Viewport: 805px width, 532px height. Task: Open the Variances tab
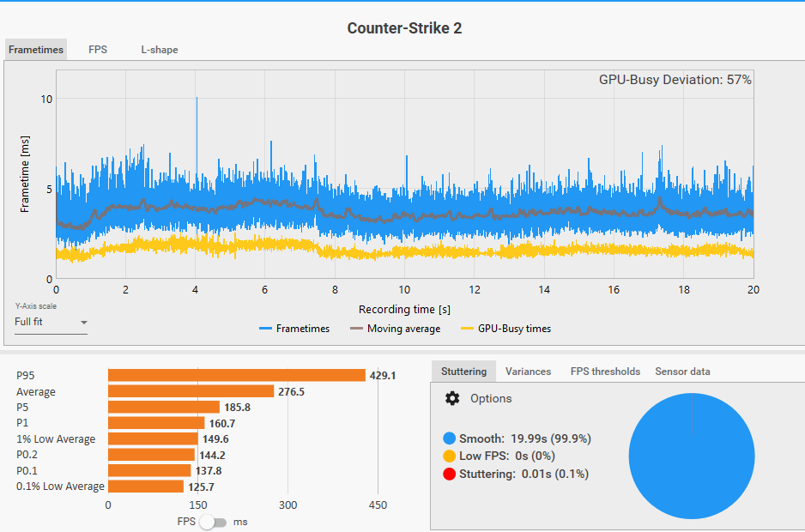(528, 372)
